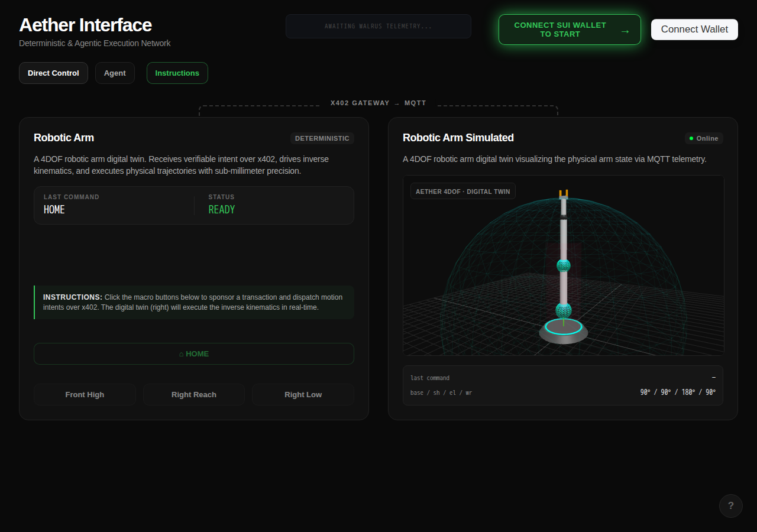Click the joint angles readout values
The image size is (757, 532).
[678, 392]
